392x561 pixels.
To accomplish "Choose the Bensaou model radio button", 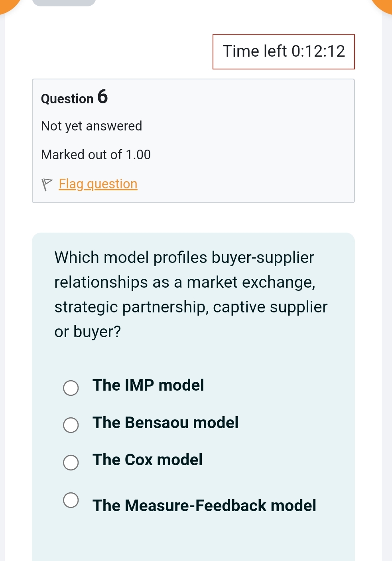I will pos(71,425).
